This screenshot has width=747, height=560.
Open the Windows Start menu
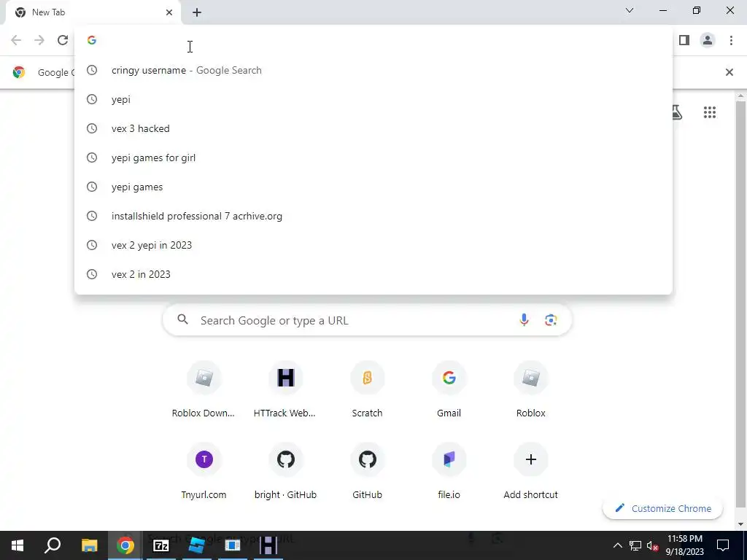tap(18, 545)
